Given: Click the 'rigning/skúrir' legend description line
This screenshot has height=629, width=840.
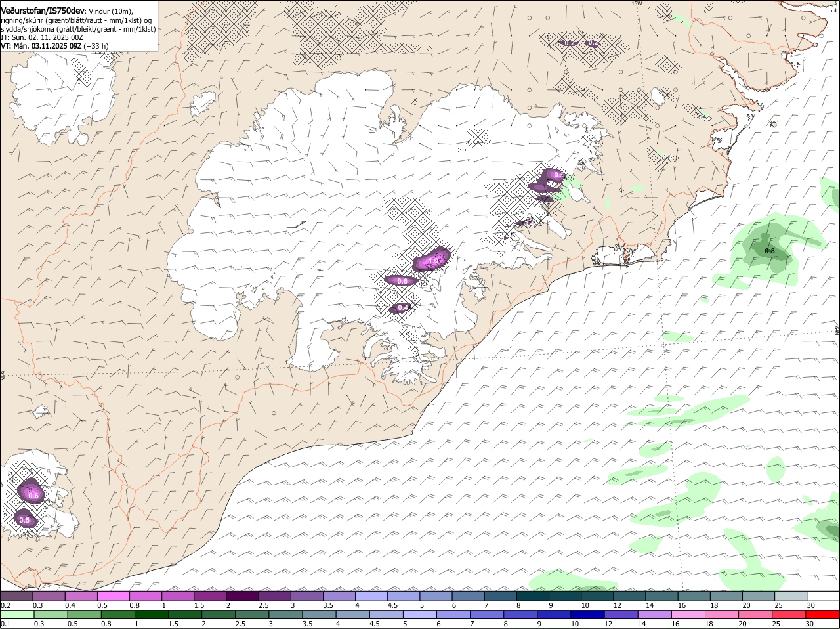Looking at the screenshot, I should click(x=77, y=20).
